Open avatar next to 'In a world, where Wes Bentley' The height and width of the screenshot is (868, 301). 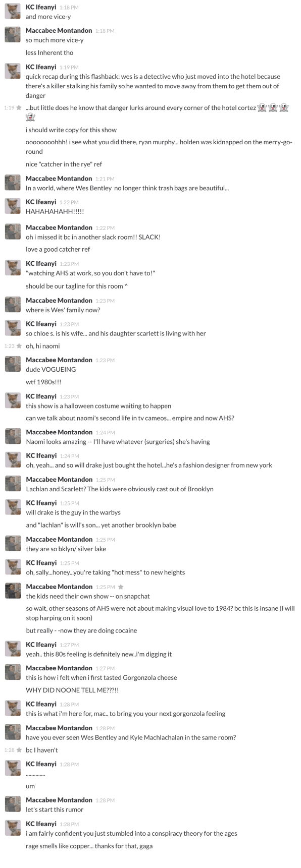point(13,183)
